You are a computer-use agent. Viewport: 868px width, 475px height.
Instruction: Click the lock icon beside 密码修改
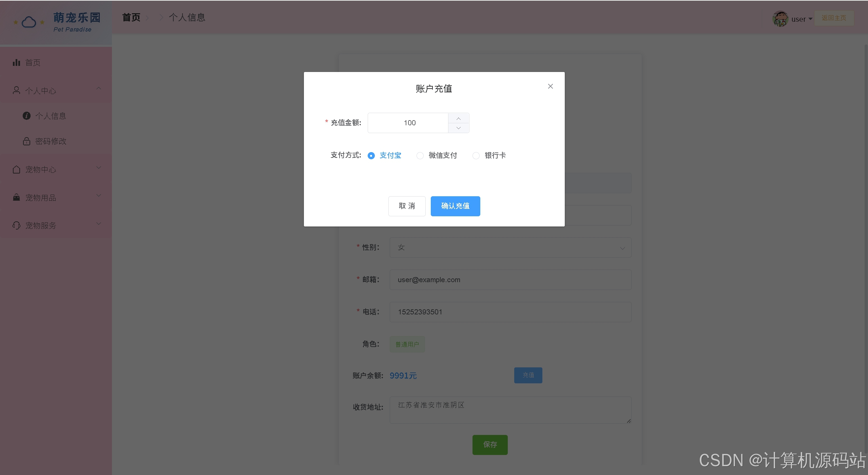point(26,141)
